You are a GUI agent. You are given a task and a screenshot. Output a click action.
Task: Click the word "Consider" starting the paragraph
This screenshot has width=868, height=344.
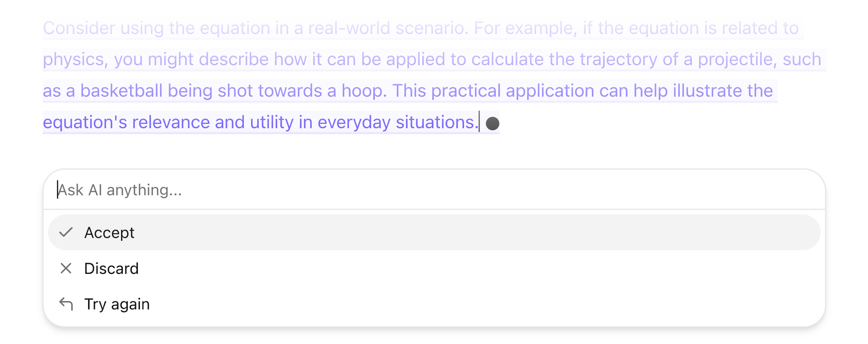click(x=79, y=28)
